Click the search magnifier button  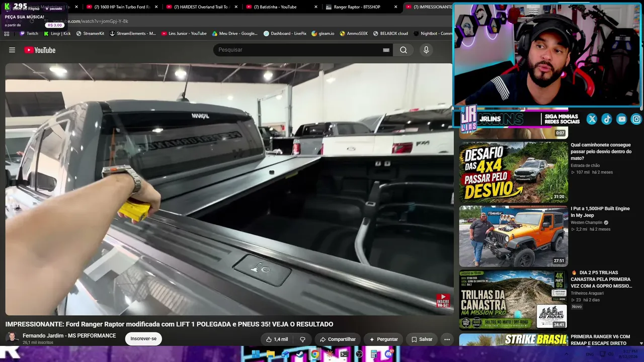[404, 50]
